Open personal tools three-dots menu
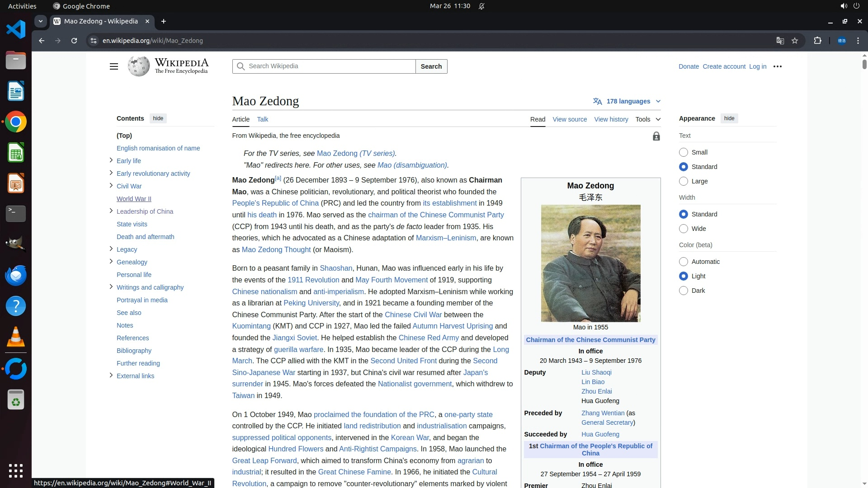 pos(777,66)
